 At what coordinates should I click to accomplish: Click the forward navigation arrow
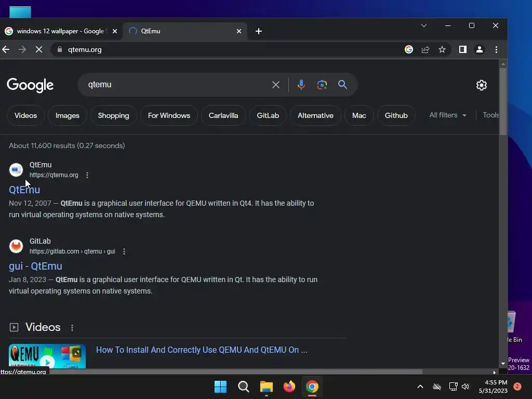(22, 49)
